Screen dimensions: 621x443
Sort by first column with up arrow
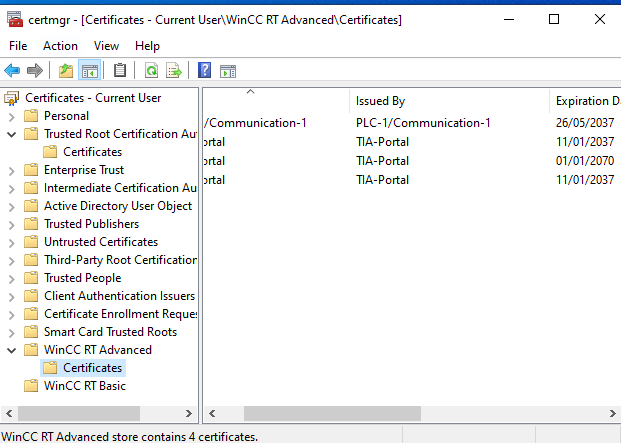coord(276,101)
